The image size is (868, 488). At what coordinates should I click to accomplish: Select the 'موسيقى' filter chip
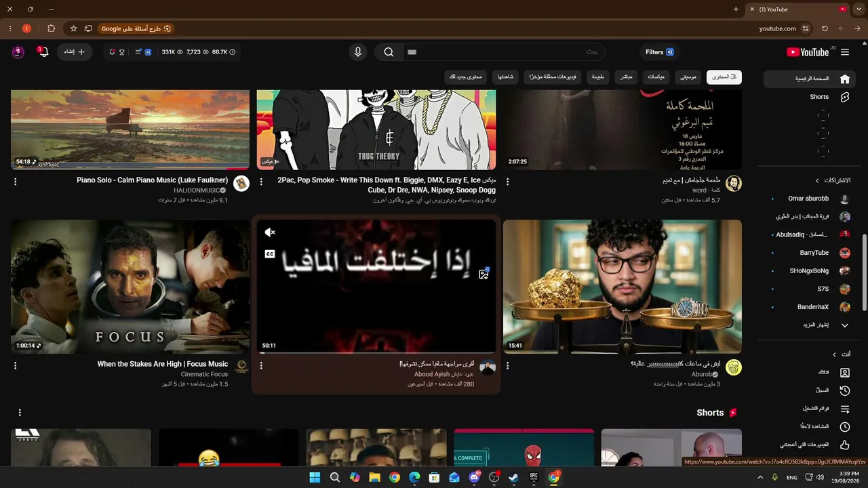pos(688,77)
